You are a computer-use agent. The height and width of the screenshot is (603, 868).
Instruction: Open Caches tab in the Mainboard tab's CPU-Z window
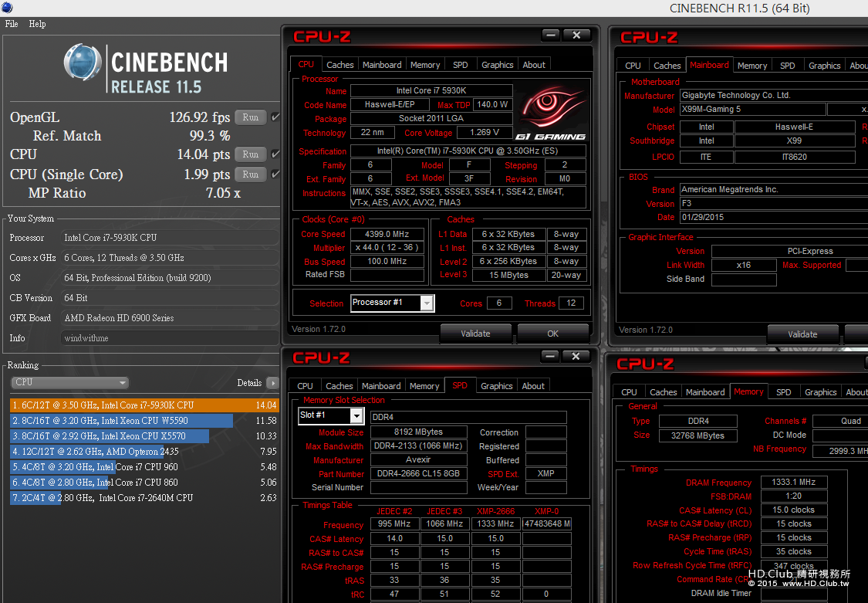[x=667, y=66]
